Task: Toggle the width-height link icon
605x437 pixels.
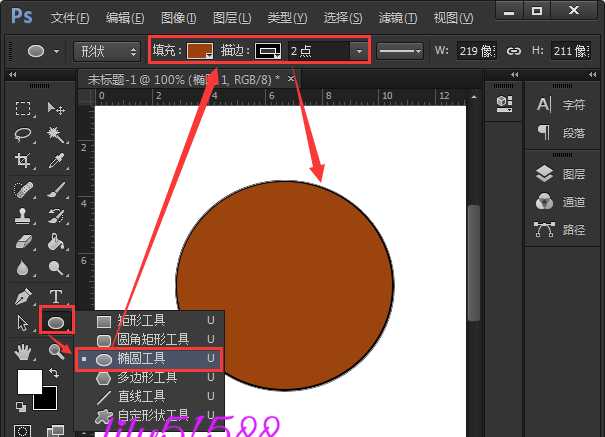Action: (514, 51)
